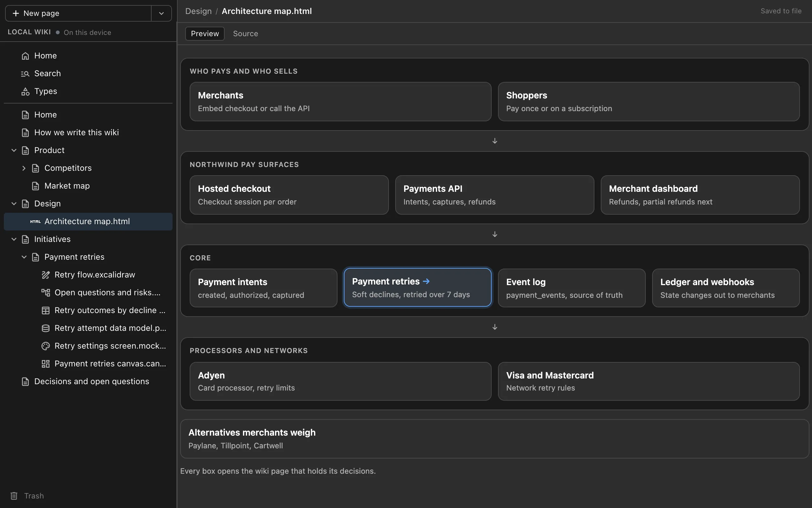
Task: Click the Decisions and open questions document icon
Action: point(25,382)
